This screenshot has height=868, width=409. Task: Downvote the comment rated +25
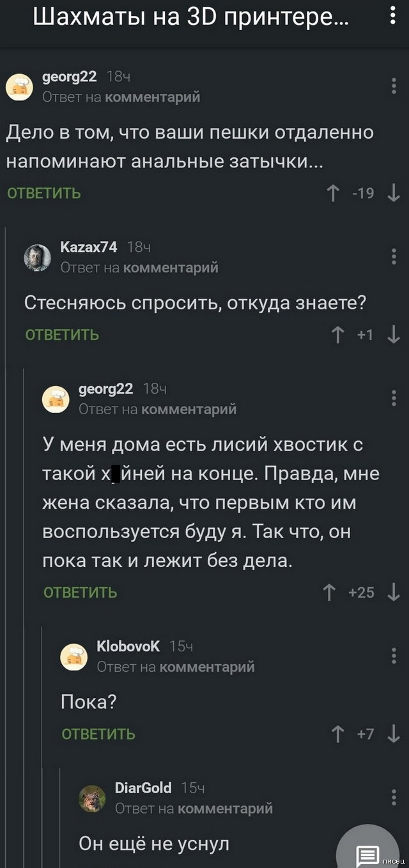(x=394, y=593)
